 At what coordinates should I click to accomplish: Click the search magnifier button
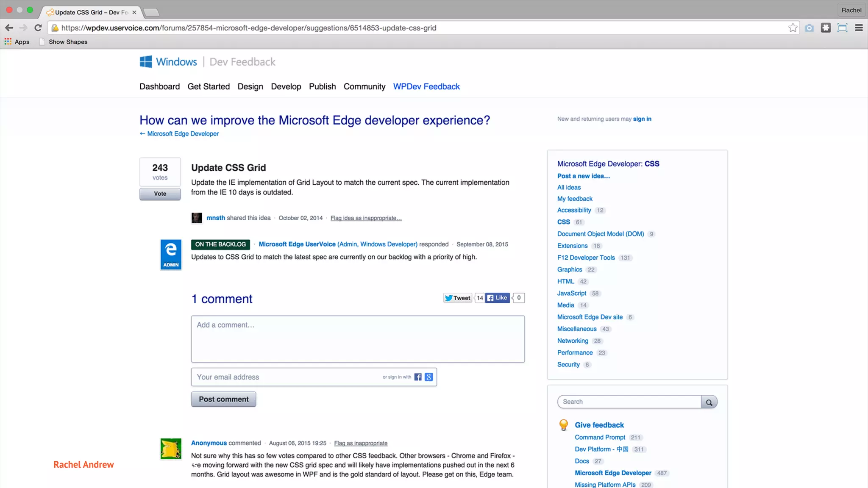709,402
